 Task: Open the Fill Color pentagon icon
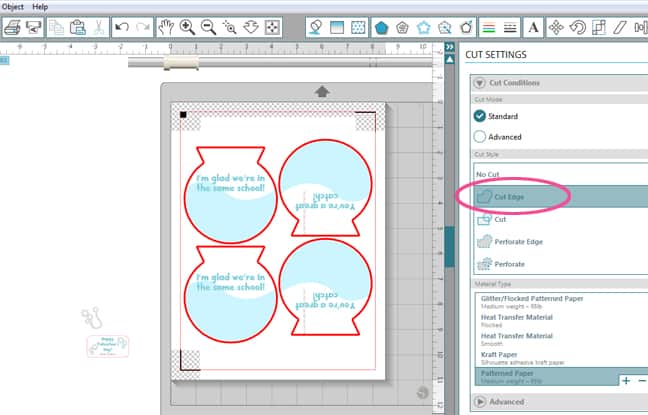383,27
